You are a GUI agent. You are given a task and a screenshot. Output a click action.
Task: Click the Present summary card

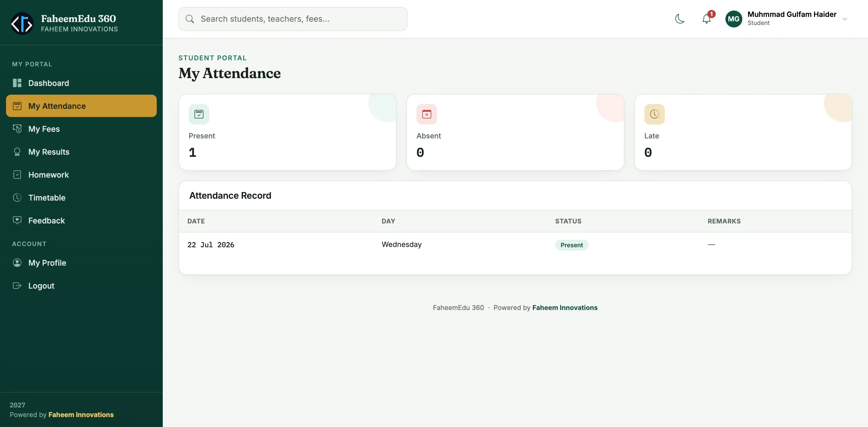point(288,132)
